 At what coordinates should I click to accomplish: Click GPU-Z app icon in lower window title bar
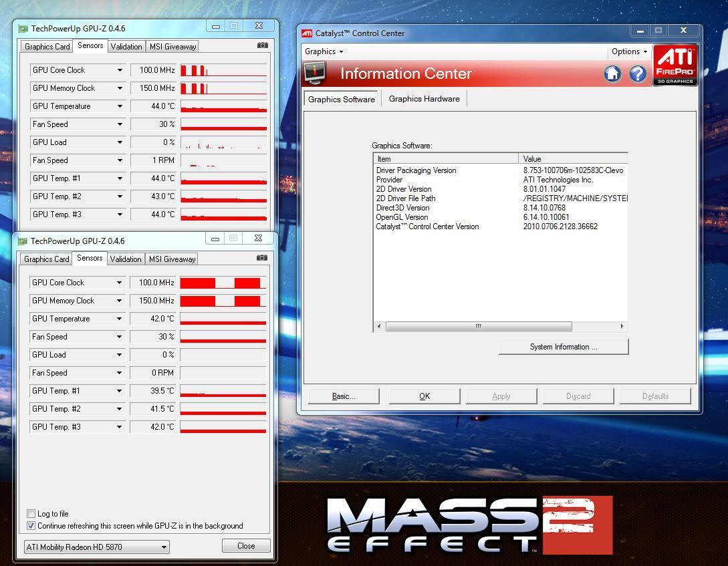pyautogui.click(x=22, y=241)
